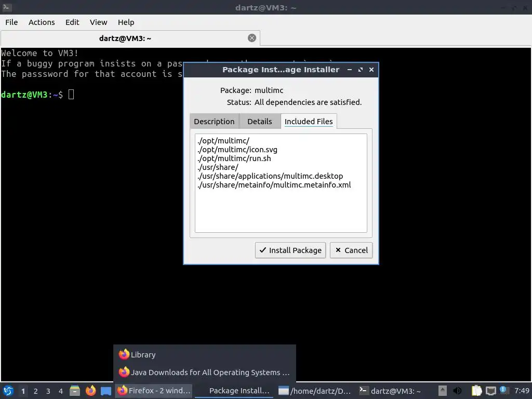Focus the Package Installer taskbar entry

[234, 391]
